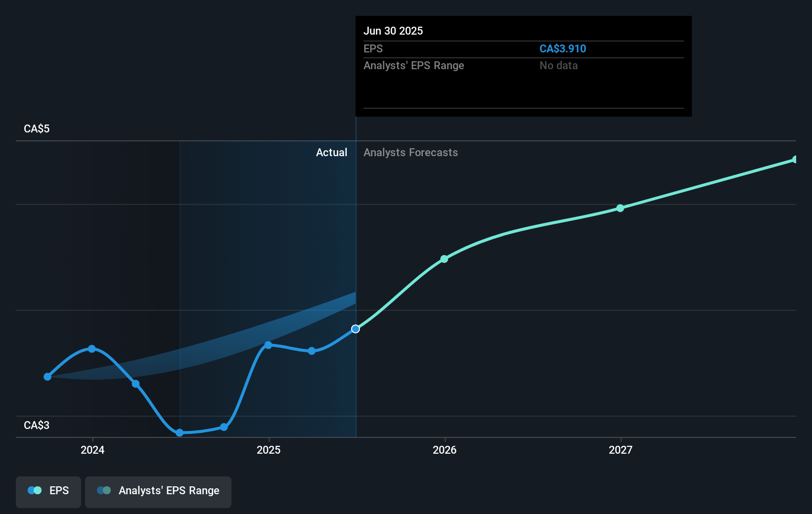
Task: Select the lowest EPS data point in mid-2024
Action: tap(179, 433)
